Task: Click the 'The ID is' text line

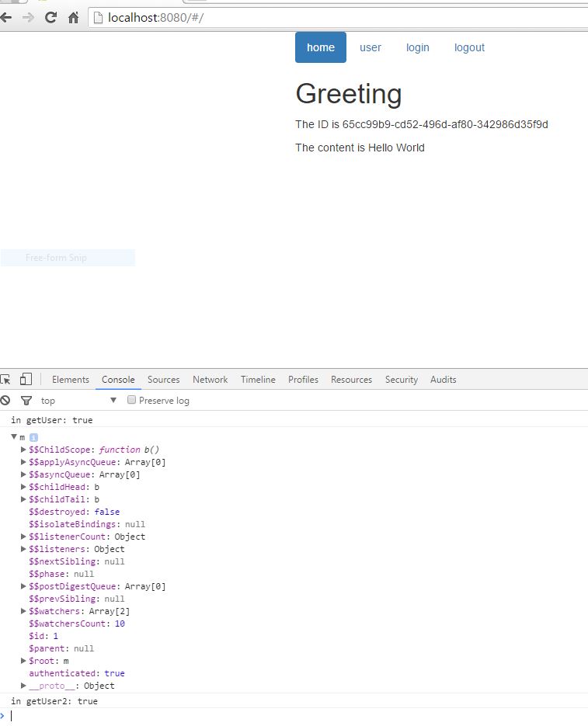Action: pos(422,124)
